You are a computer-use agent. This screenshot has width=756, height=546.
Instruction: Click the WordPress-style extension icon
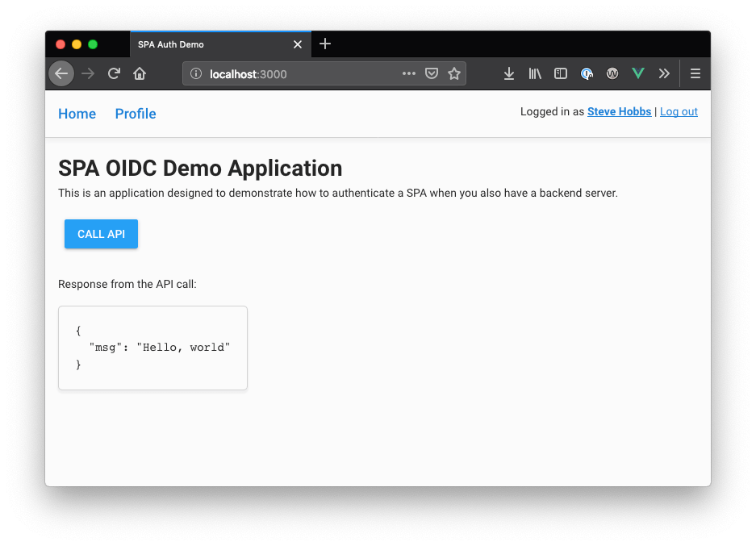(612, 73)
